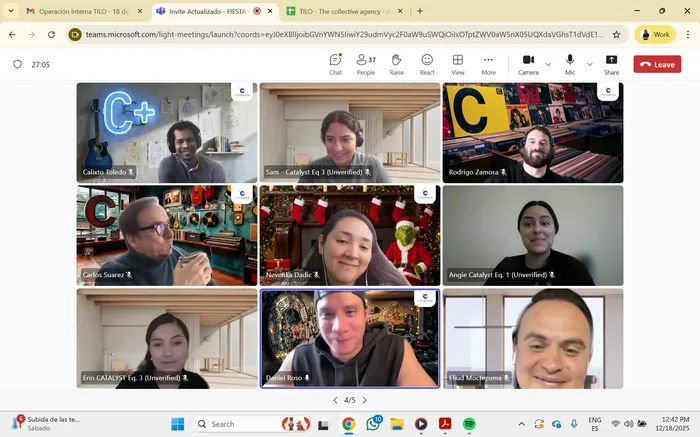The image size is (700, 437).
Task: Leave the meeting
Action: coord(657,64)
